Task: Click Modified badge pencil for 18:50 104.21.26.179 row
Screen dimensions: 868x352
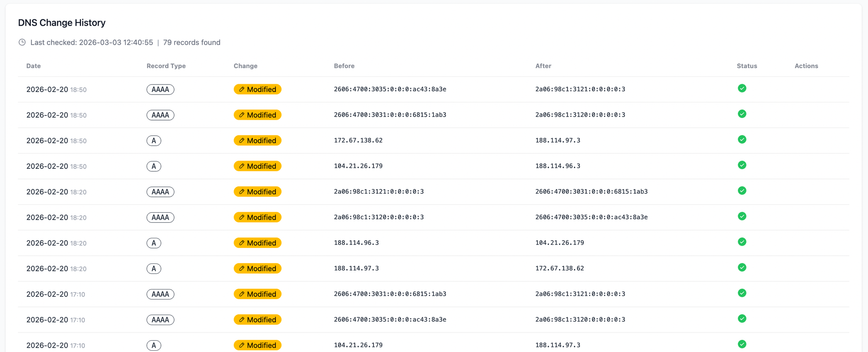Action: [242, 166]
